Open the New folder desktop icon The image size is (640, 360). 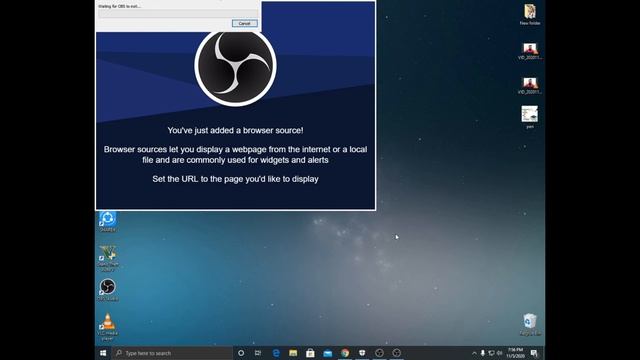pyautogui.click(x=530, y=15)
